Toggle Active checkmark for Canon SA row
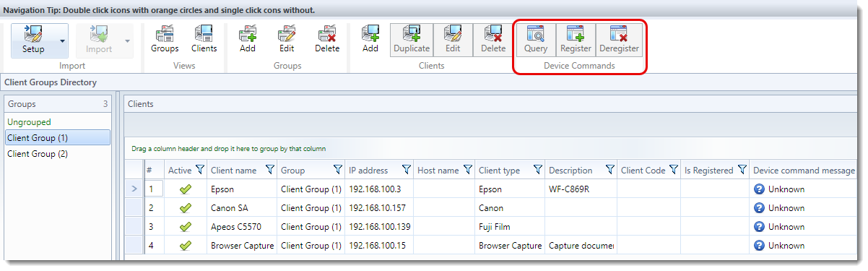 tap(186, 208)
